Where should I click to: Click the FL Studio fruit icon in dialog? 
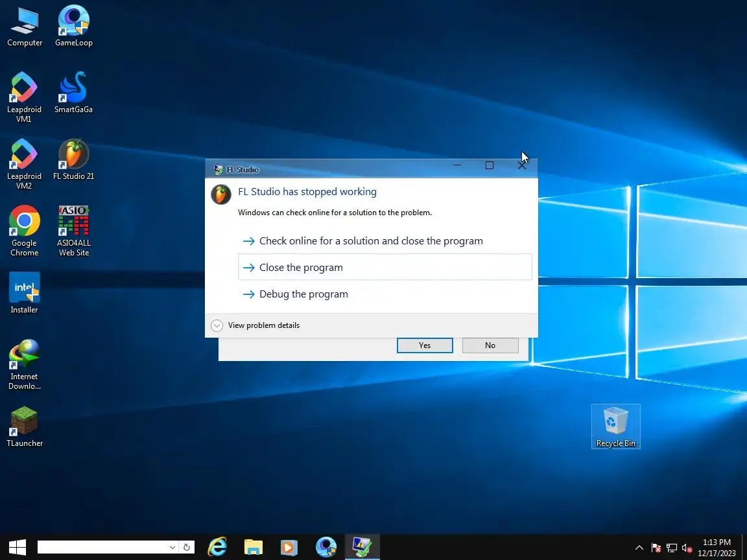(x=221, y=194)
